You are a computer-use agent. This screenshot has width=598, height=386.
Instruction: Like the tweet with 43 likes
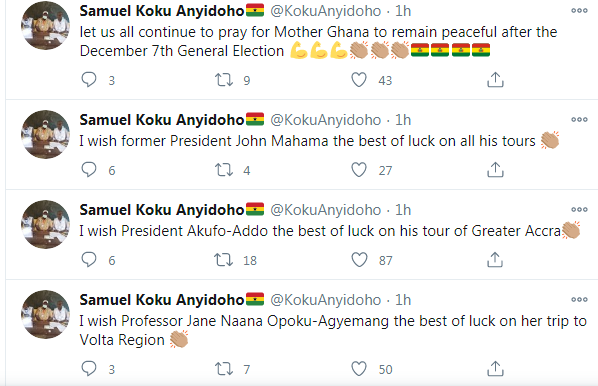[x=359, y=80]
